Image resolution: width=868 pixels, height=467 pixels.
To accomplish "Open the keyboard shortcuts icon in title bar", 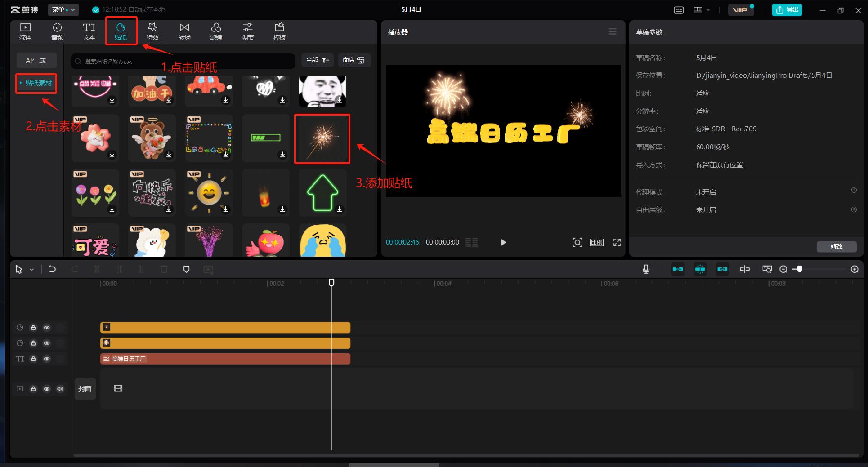I will click(x=679, y=10).
